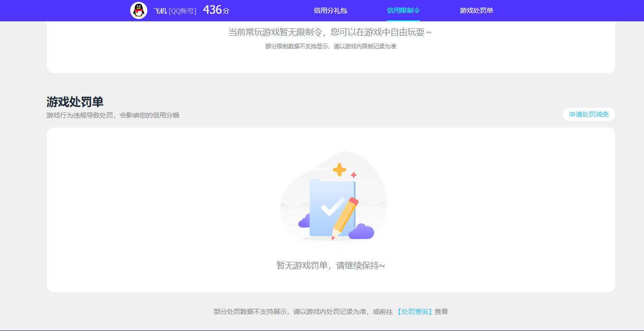Go to the 游戏处罚单 tab
Image resolution: width=644 pixels, height=331 pixels.
tap(476, 10)
